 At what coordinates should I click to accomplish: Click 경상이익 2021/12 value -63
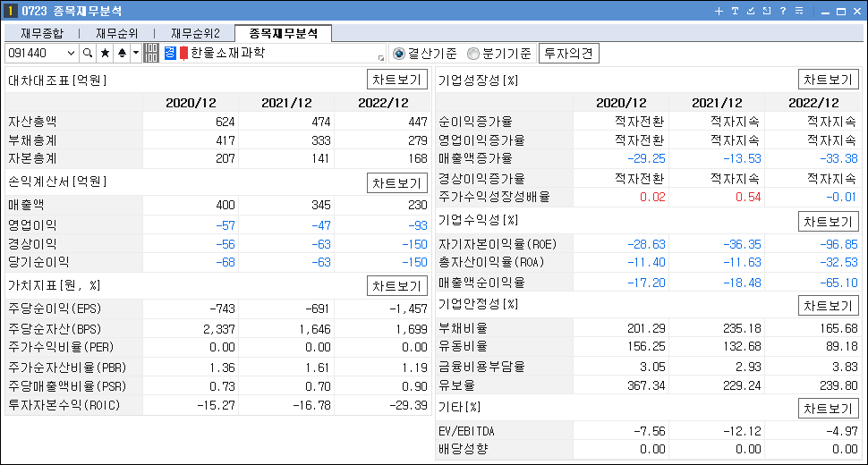click(321, 244)
